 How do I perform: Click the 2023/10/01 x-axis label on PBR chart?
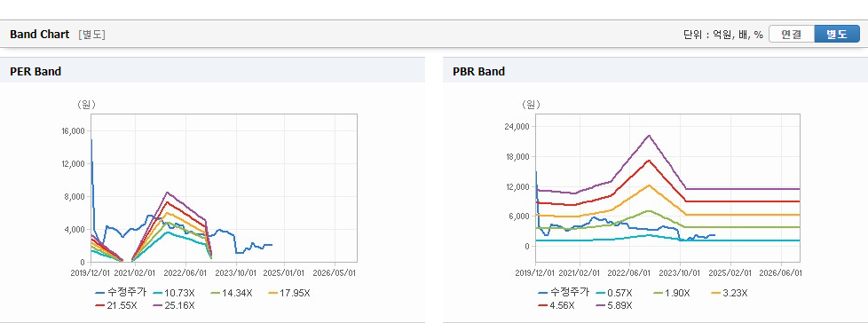point(680,272)
